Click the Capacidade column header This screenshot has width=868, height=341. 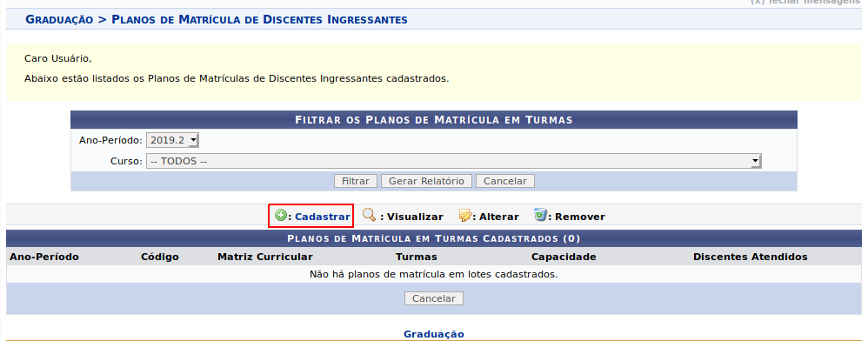tap(564, 257)
